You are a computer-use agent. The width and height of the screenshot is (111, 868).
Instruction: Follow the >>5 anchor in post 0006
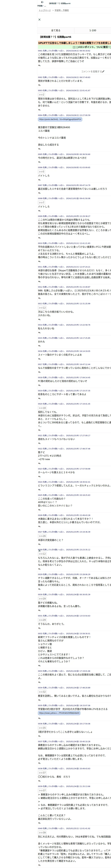pos(42,172)
